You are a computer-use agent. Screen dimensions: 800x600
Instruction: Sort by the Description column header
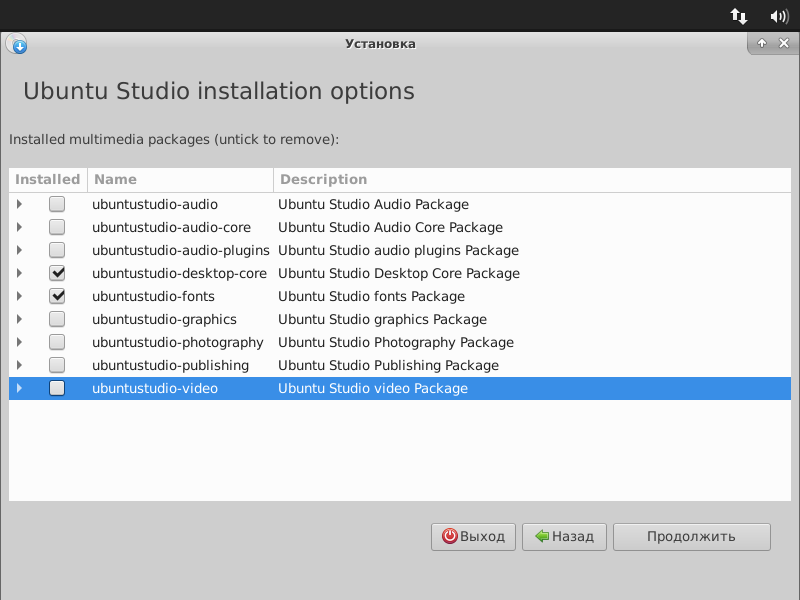532,180
